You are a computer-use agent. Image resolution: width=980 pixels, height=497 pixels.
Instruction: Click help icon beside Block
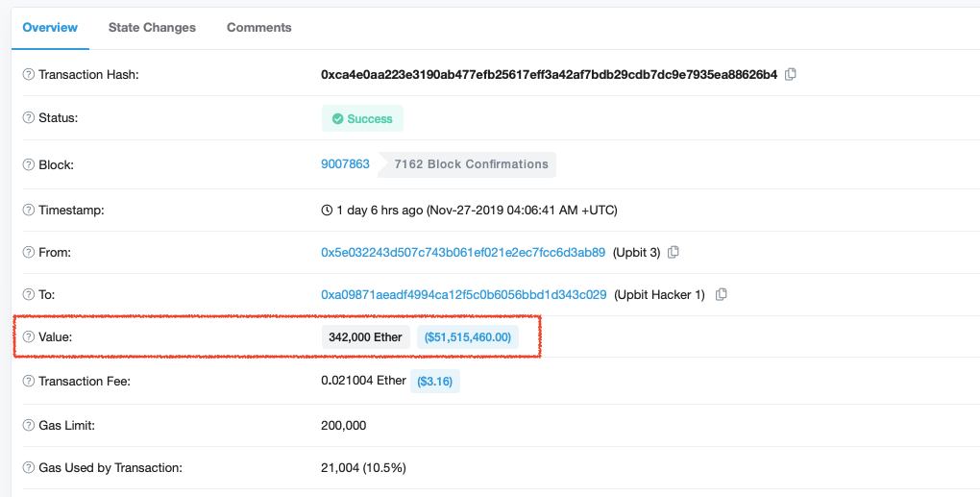[x=28, y=164]
